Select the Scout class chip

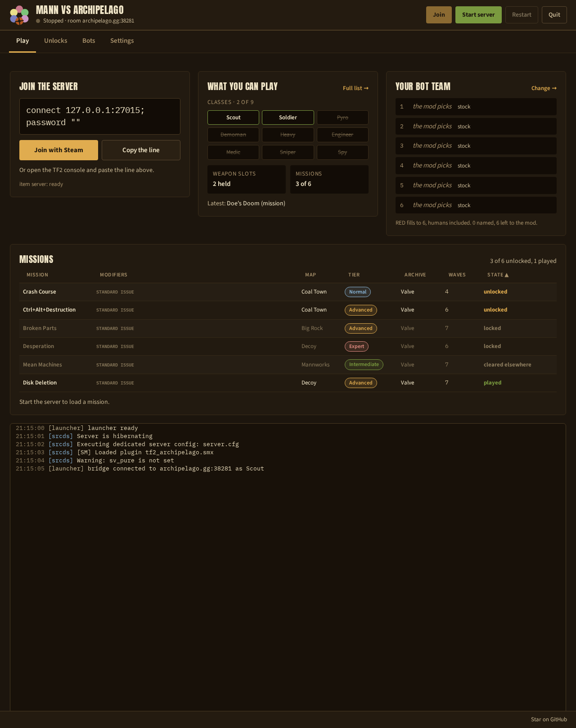tap(233, 118)
